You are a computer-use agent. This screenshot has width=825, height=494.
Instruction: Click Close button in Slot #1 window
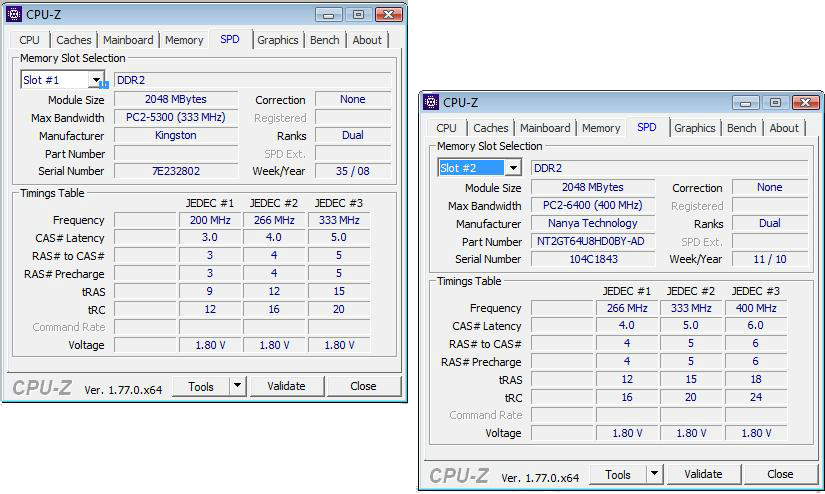[x=363, y=386]
